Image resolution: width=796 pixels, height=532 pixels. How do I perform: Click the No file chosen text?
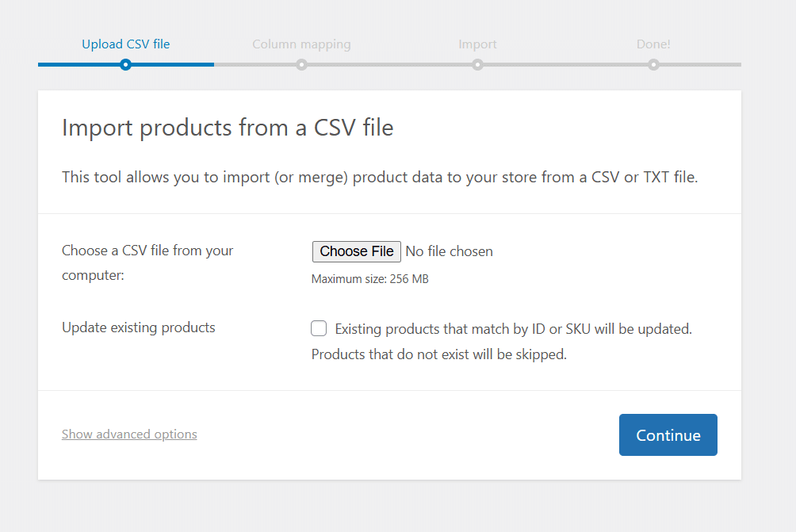coord(449,251)
